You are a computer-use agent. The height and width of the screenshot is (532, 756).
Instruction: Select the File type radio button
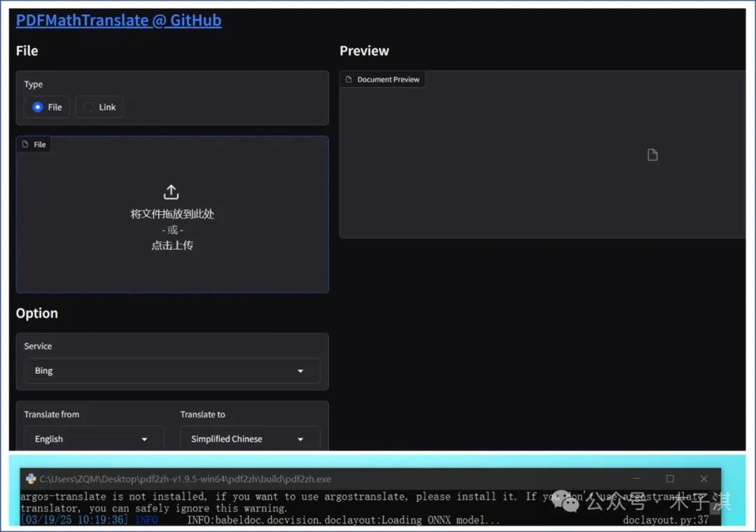pyautogui.click(x=38, y=107)
